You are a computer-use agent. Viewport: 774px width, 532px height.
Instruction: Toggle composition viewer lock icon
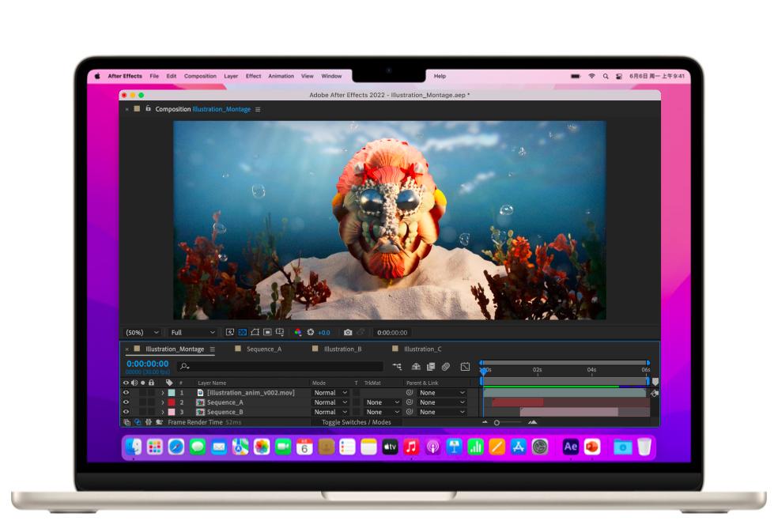[148, 108]
